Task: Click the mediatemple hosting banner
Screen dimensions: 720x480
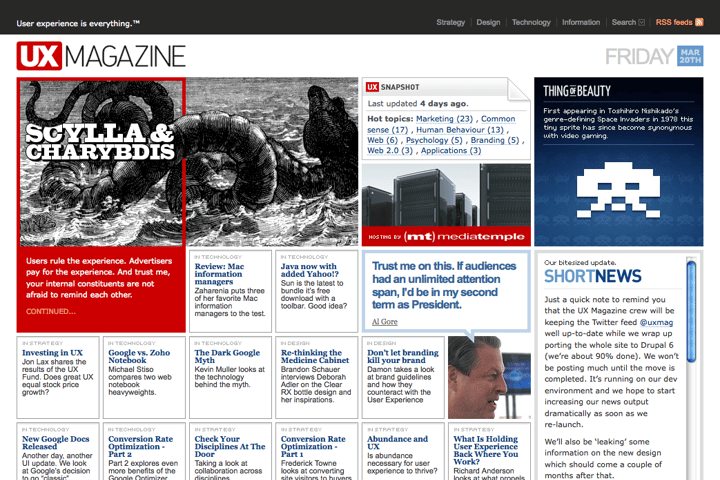Action: coord(446,205)
